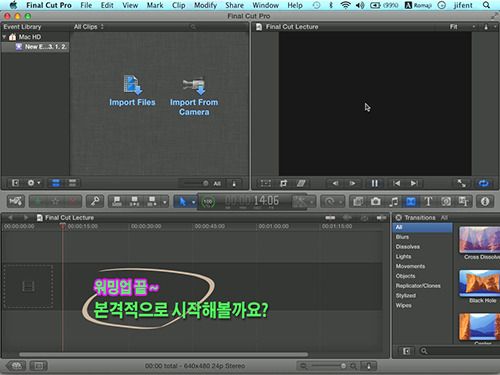Open the edit options dropdown arrow
The image size is (500, 375).
(x=165, y=202)
